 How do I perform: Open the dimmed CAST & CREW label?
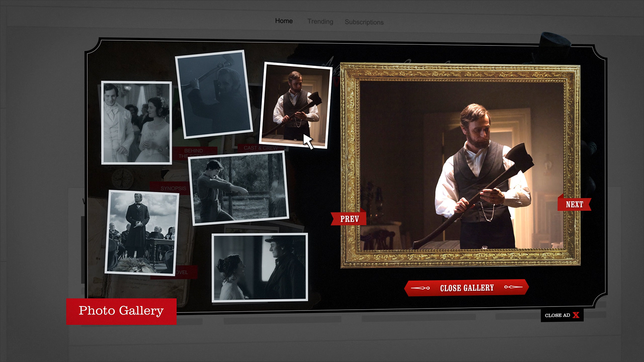(260, 148)
